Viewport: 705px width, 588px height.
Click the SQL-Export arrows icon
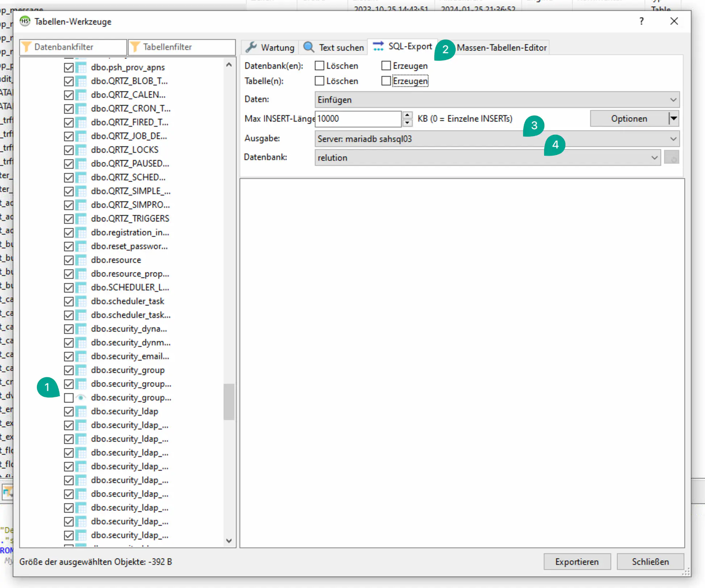[378, 46]
